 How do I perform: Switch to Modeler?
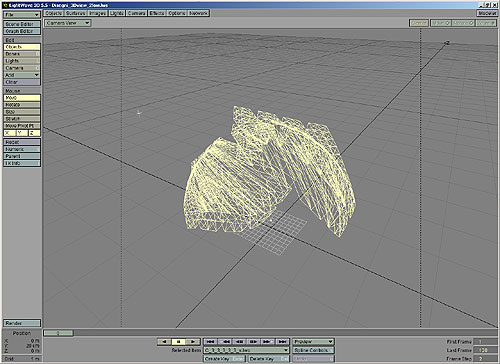click(x=487, y=13)
